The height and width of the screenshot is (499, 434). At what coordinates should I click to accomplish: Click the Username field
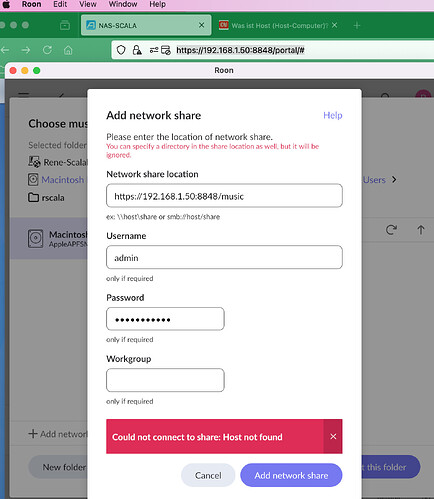(224, 257)
